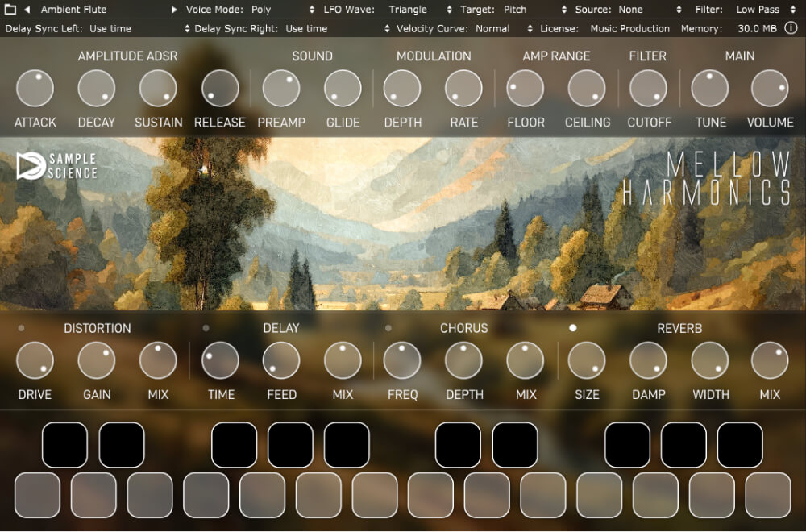Click the CHORUS section label
Image resolution: width=806 pixels, height=532 pixels.
(463, 328)
